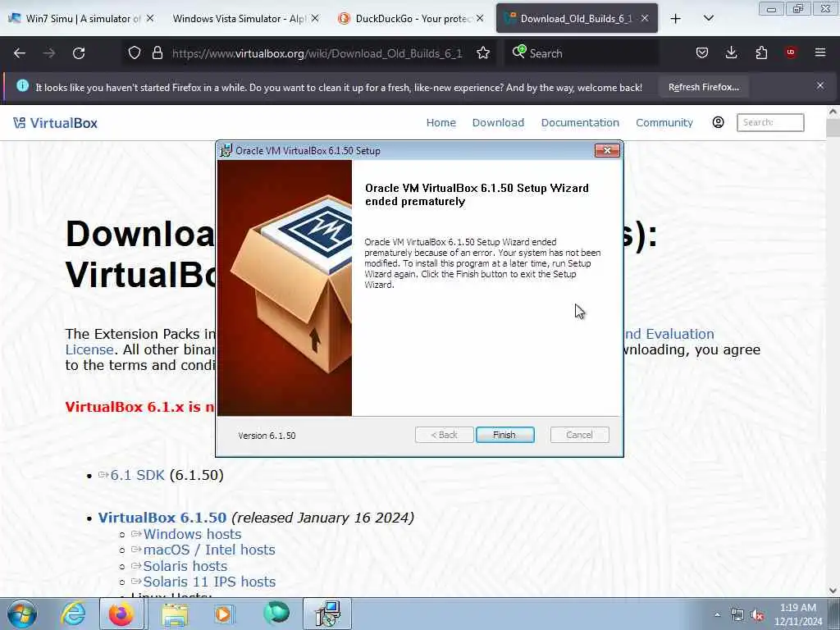Click the page vertical scrollbar thumb
Screen dimensions: 840x630
[833, 129]
